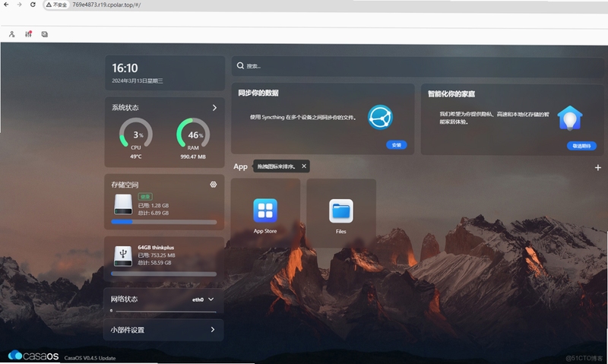This screenshot has width=608, height=364.
Task: Click the system disk usage bar
Action: [x=164, y=222]
